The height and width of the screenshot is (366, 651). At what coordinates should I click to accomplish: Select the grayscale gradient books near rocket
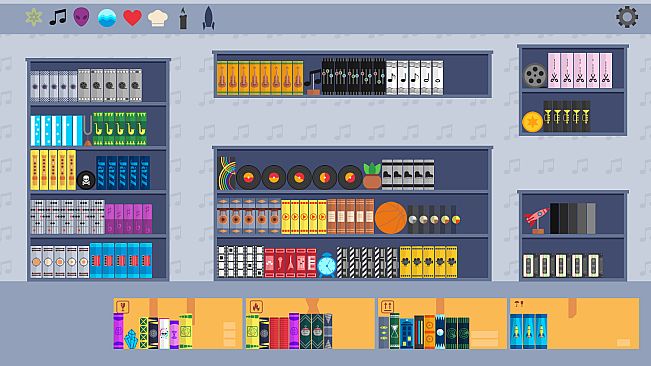tap(573, 218)
